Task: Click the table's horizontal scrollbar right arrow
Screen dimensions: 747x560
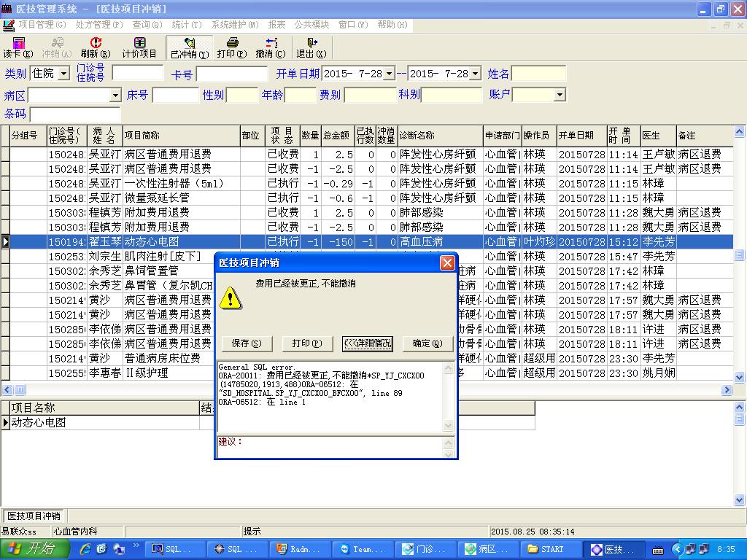Action: click(727, 390)
